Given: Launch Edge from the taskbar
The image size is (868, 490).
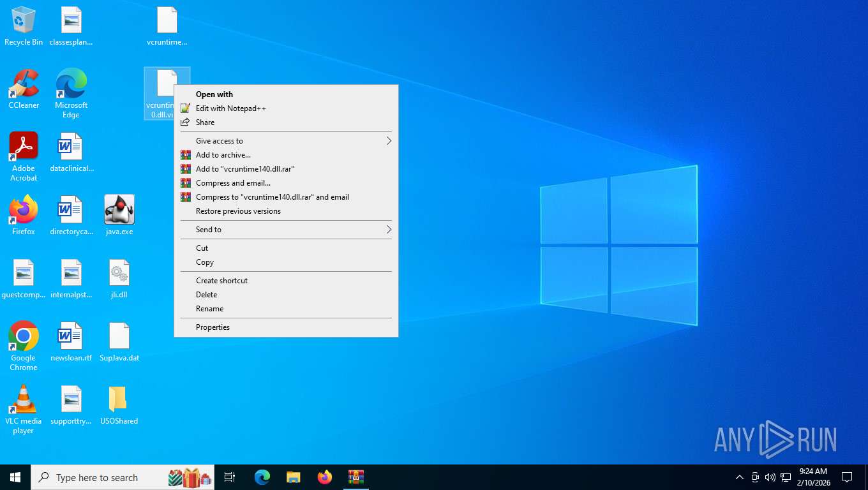Looking at the screenshot, I should click(x=262, y=477).
